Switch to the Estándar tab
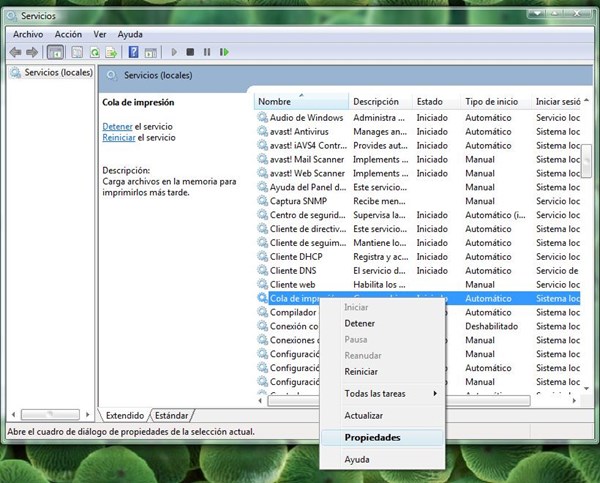 pyautogui.click(x=172, y=414)
